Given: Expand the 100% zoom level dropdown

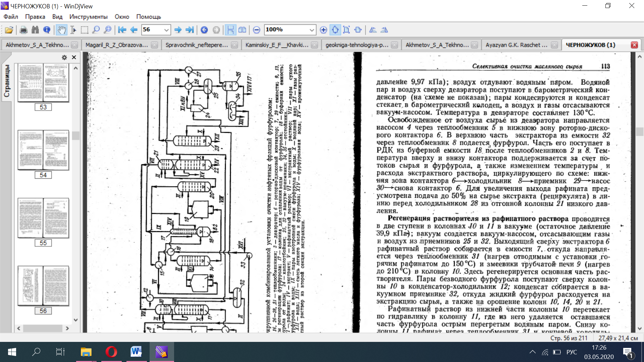Looking at the screenshot, I should tap(312, 30).
